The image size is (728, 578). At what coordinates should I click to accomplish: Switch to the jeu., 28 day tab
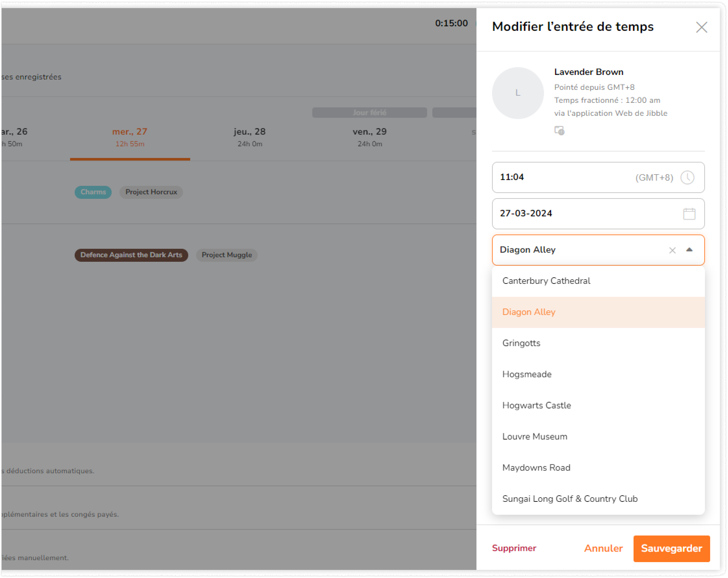pyautogui.click(x=250, y=137)
